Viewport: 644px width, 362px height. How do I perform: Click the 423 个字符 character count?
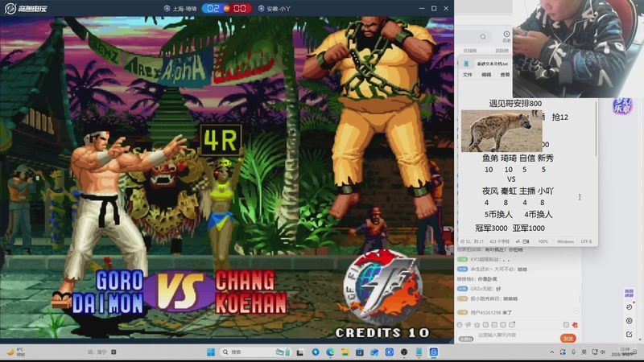click(x=499, y=242)
